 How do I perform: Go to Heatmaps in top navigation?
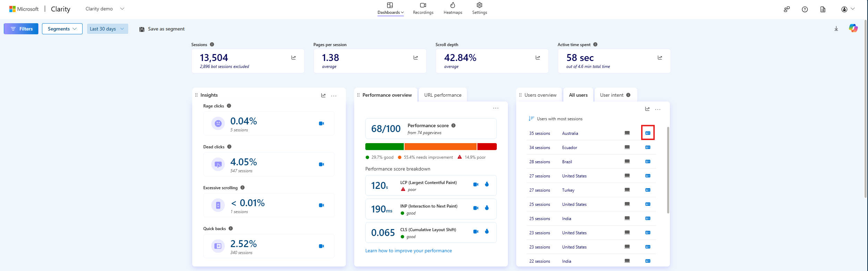(x=453, y=8)
